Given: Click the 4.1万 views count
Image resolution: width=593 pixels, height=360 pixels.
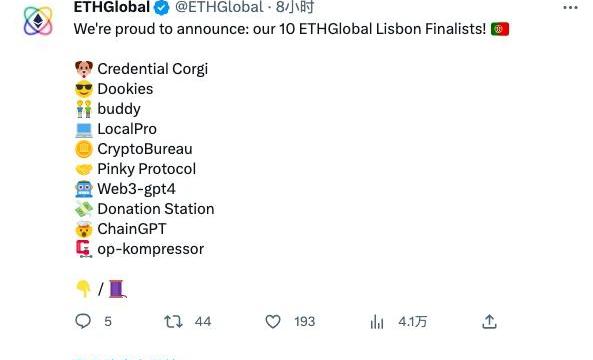Looking at the screenshot, I should coord(412,322).
